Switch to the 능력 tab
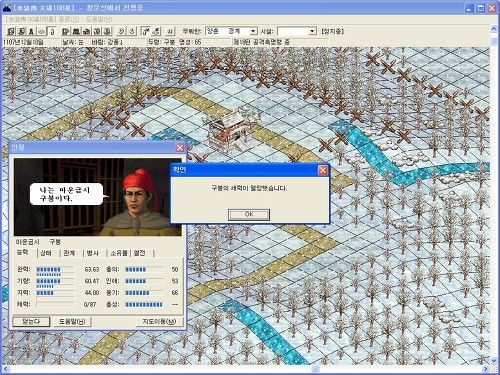The image size is (500, 375). click(x=22, y=253)
